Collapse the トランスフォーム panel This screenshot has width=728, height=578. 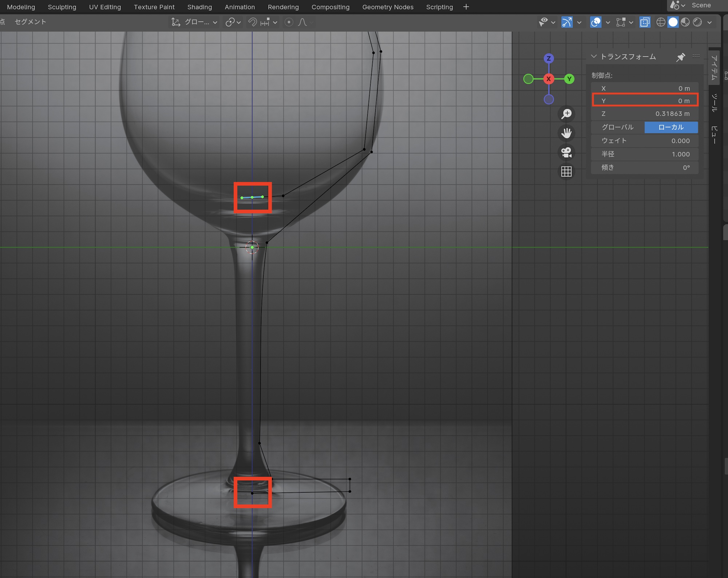pyautogui.click(x=594, y=56)
